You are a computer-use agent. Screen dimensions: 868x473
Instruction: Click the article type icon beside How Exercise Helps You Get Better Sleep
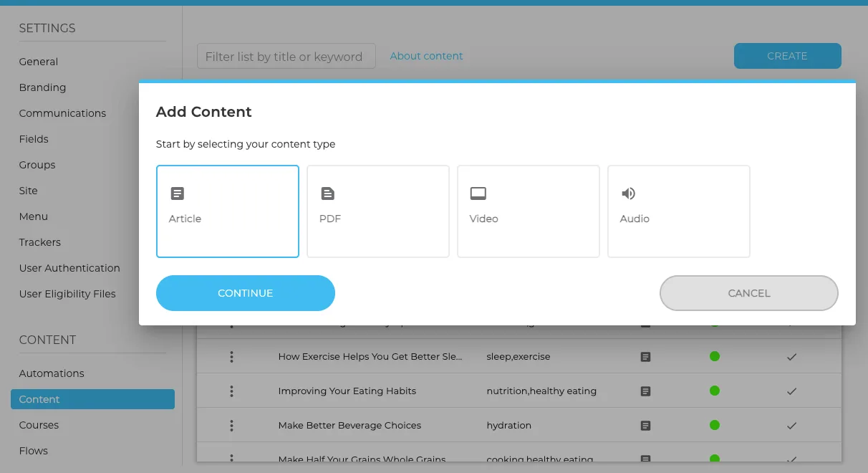pyautogui.click(x=645, y=356)
